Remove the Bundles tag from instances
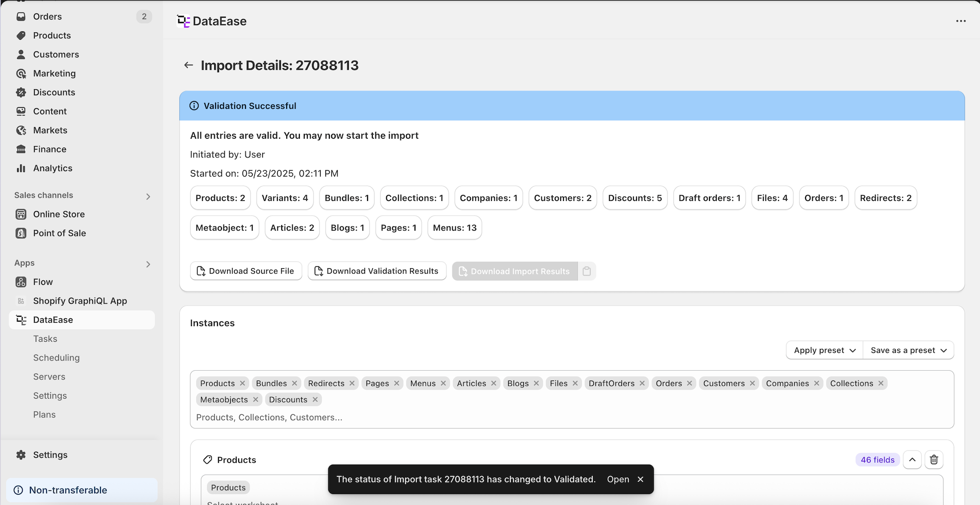Image resolution: width=980 pixels, height=505 pixels. tap(294, 383)
